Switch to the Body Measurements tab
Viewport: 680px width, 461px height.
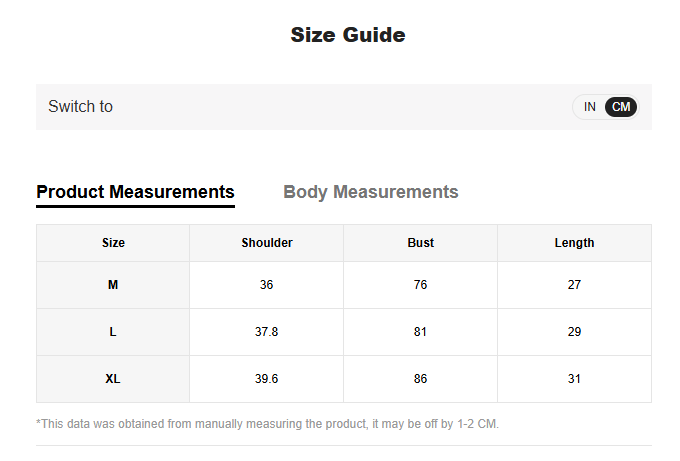[x=371, y=192]
